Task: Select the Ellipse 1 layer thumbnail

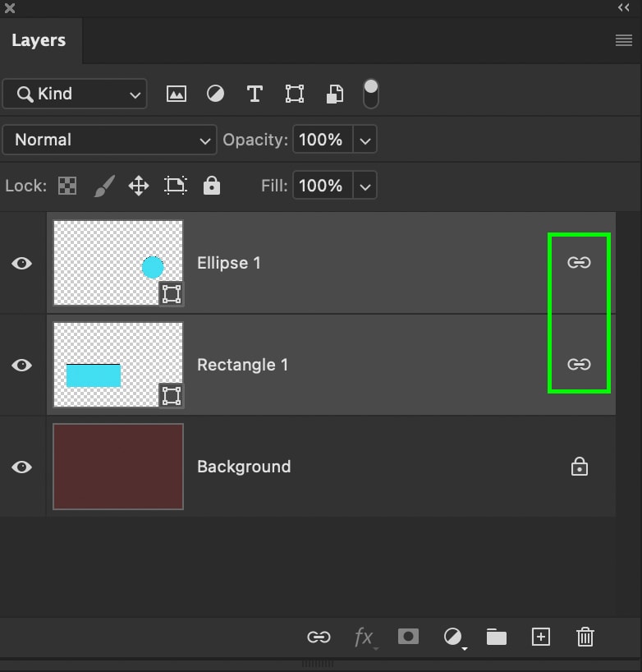Action: click(x=118, y=263)
